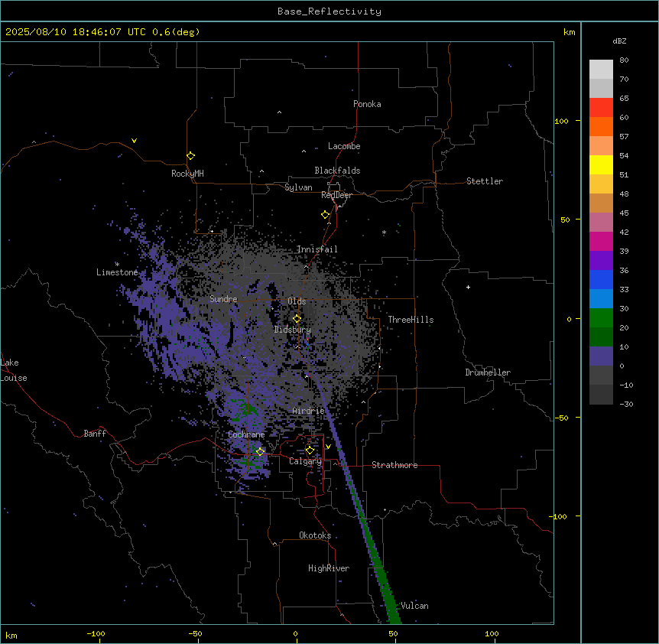Pick the blue legend swatch between 36 and 33
The height and width of the screenshot is (644, 659).
click(601, 279)
